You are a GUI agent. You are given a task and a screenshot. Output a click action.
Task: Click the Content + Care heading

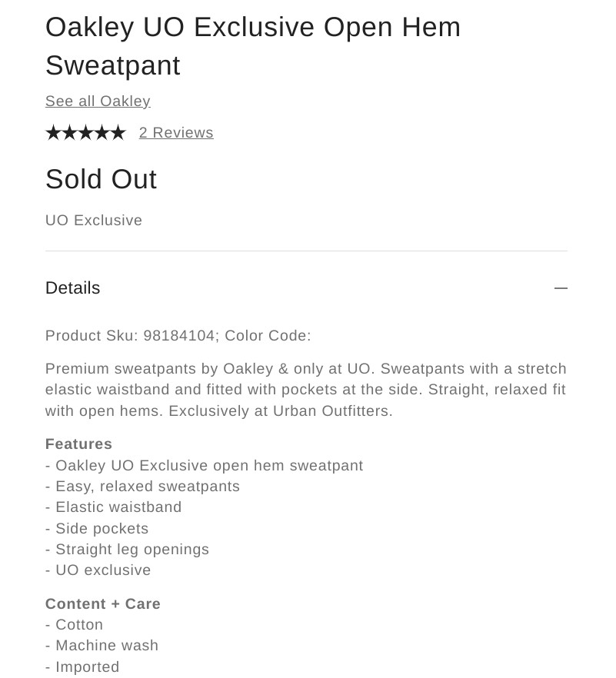[103, 604]
